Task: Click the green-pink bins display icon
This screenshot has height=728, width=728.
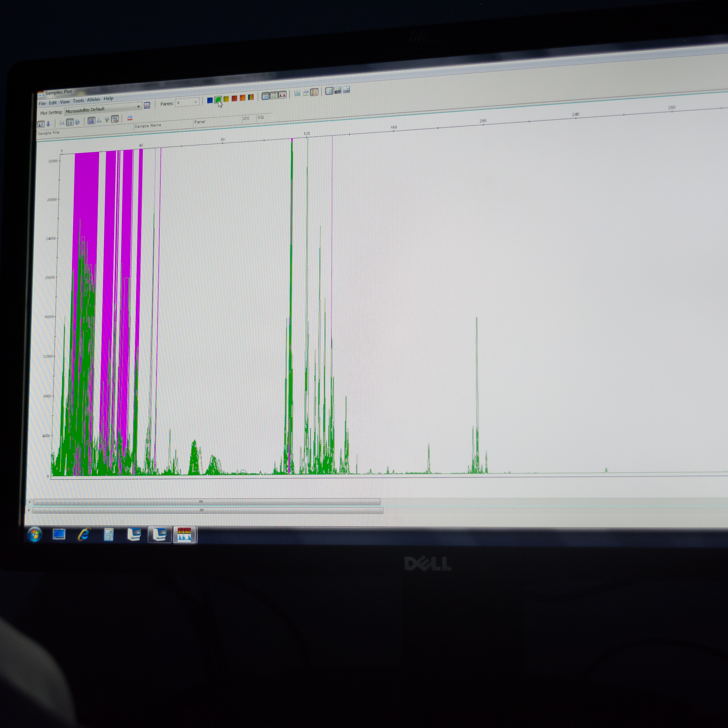Action: pos(274,95)
